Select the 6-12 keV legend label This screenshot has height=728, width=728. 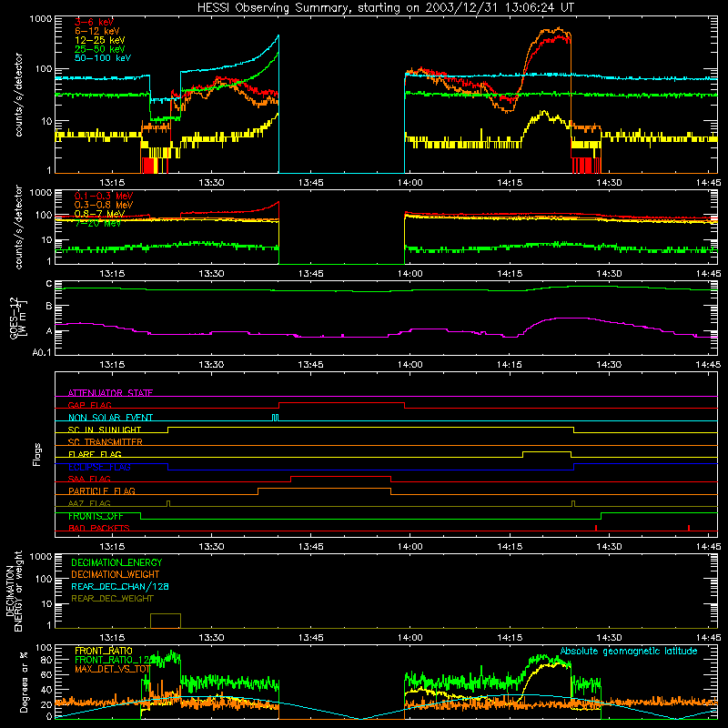(97, 31)
